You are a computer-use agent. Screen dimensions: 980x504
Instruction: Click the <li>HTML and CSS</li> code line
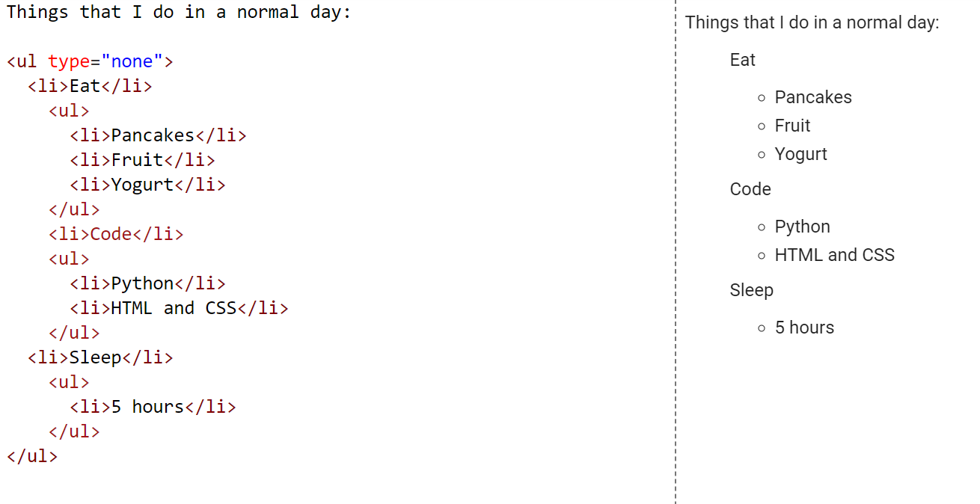click(179, 309)
